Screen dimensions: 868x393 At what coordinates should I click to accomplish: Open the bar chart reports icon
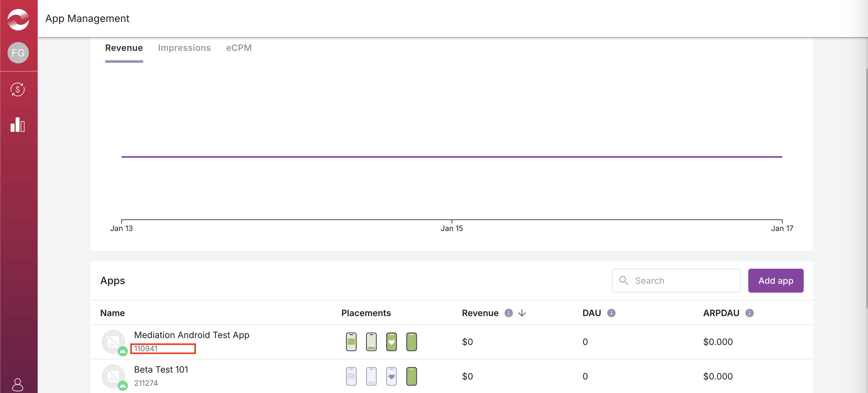pyautogui.click(x=18, y=125)
